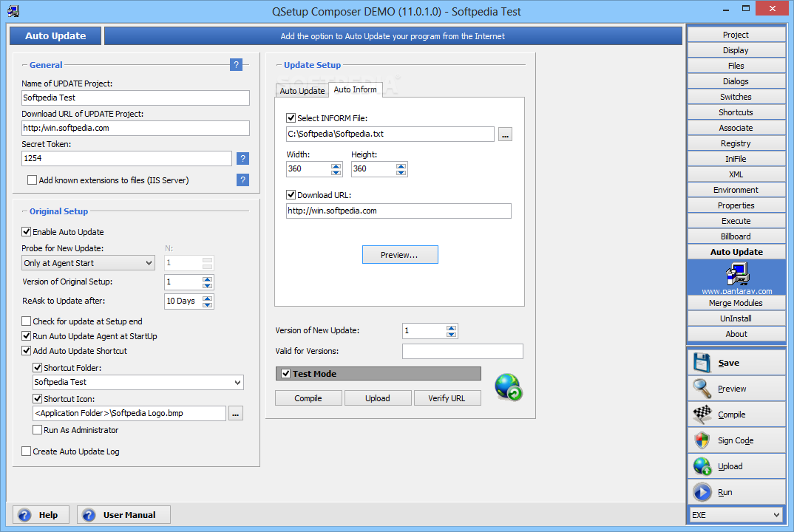
Task: Toggle Add Auto Update Shortcut checkbox
Action: (x=27, y=351)
